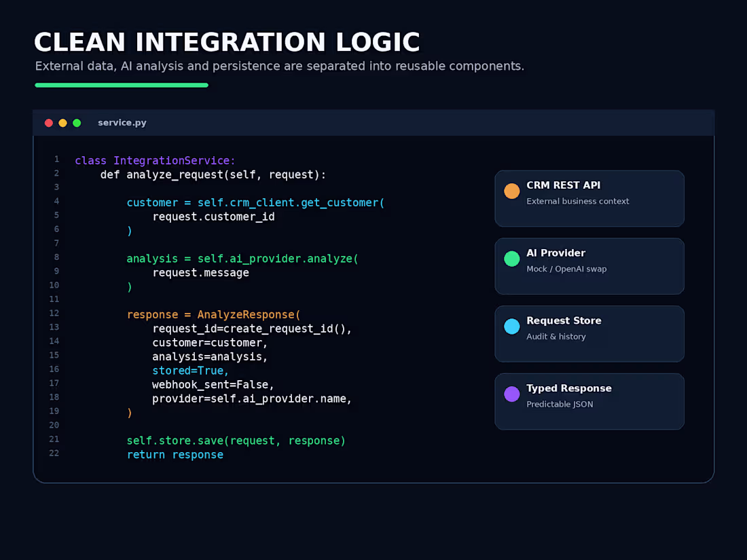Select the AI Provider card heading

[x=555, y=253]
